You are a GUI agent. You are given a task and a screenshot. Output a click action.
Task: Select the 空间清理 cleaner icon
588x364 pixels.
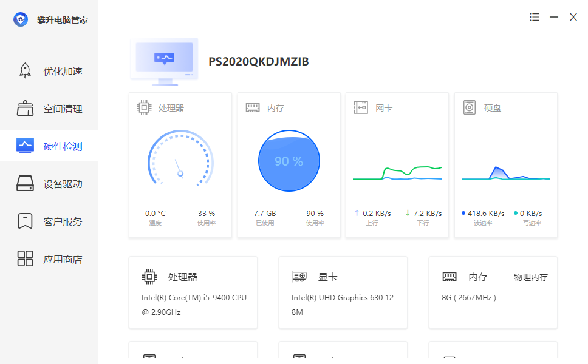coord(25,108)
